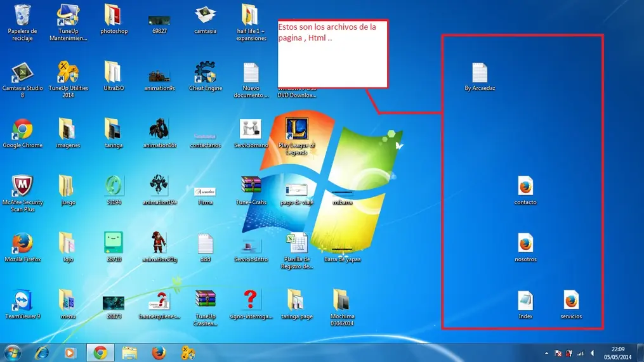Select the mibarra file icon
Image resolution: width=644 pixels, height=362 pixels.
coord(342,193)
